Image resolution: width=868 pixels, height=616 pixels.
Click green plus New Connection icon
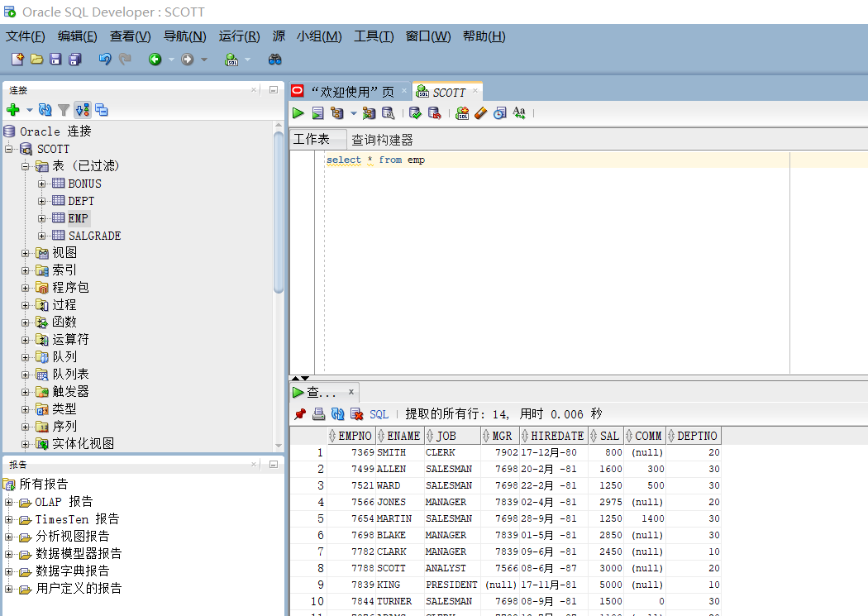12,110
